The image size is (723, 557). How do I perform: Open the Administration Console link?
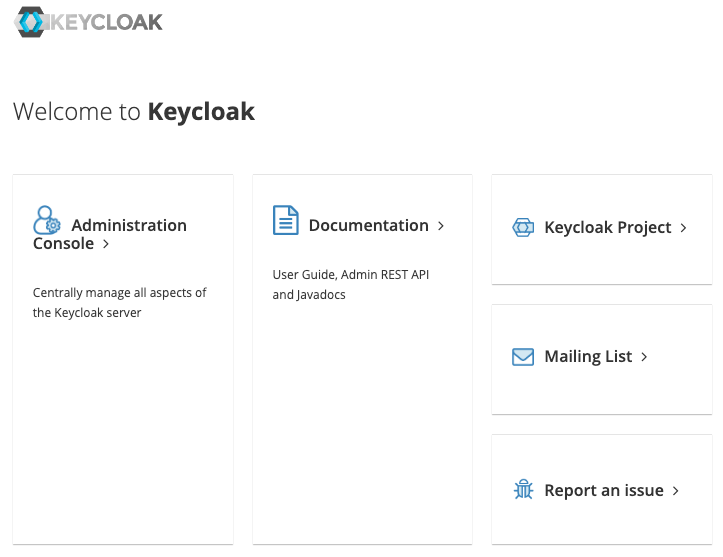coord(110,234)
